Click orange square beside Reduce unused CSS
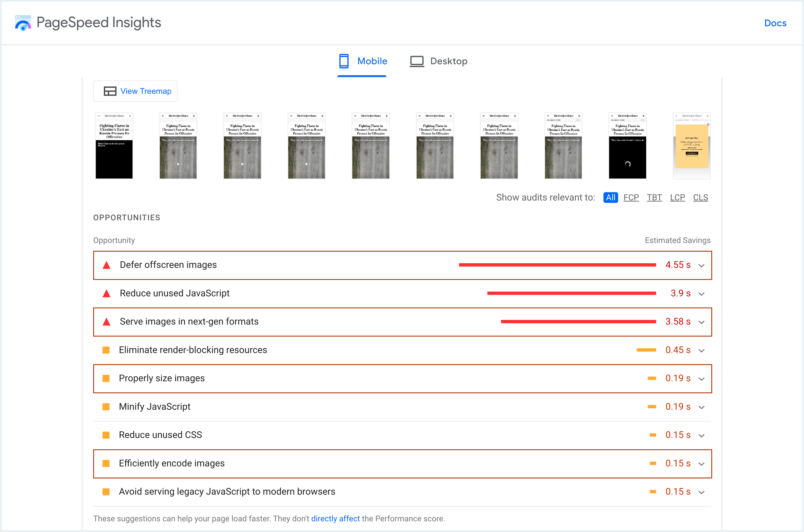Screen dimensions: 804x532 pyautogui.click(x=106, y=435)
